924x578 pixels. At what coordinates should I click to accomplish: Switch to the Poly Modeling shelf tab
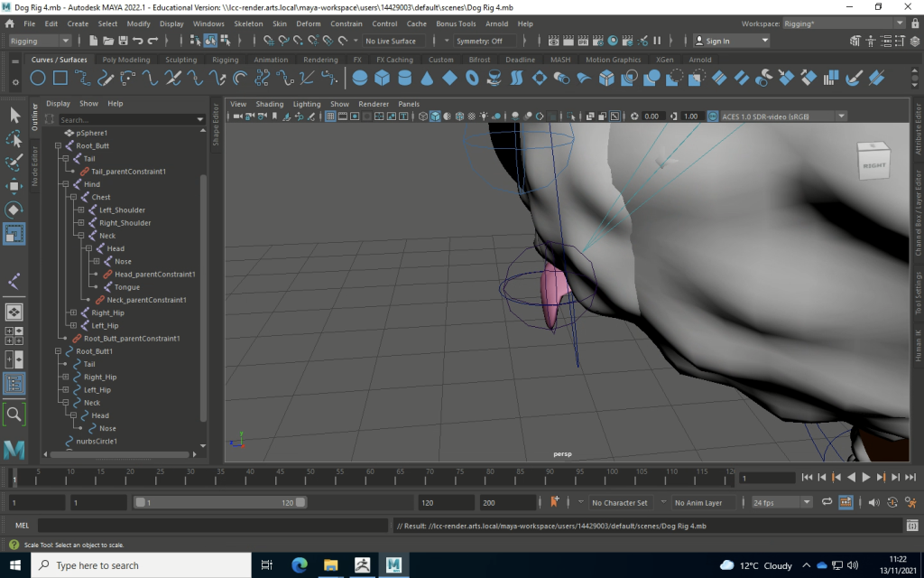[x=126, y=60]
